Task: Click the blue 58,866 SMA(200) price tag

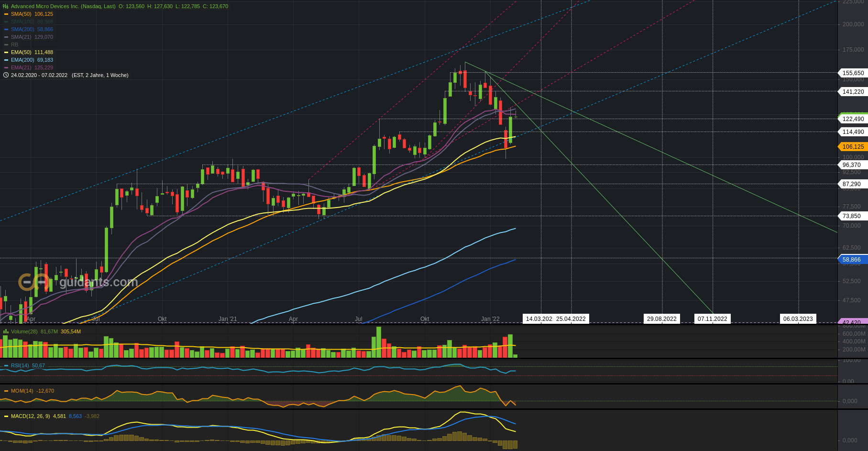Action: 853,260
